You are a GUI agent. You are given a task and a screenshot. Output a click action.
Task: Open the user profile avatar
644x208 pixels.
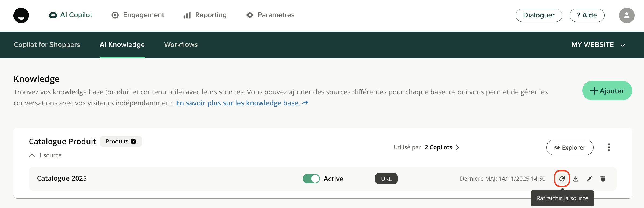[627, 15]
